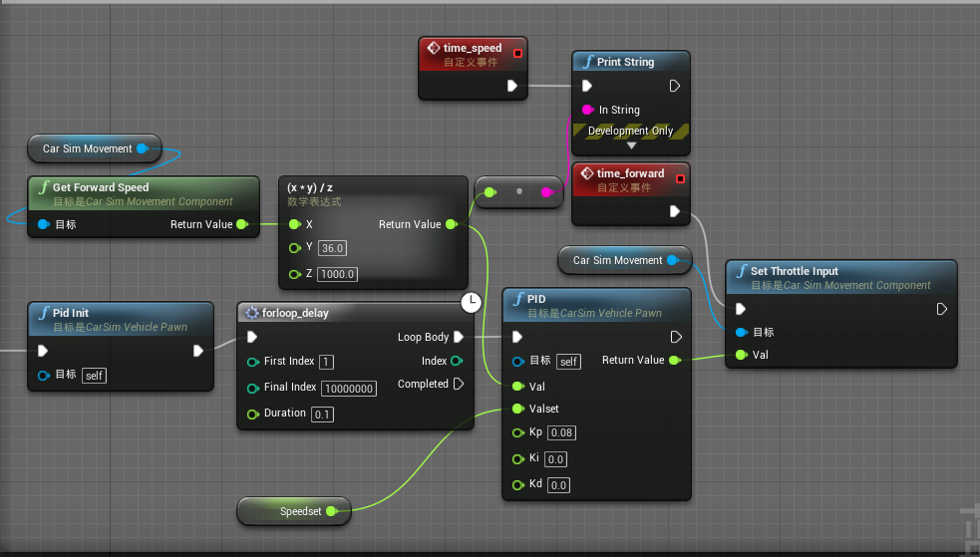The height and width of the screenshot is (557, 980).
Task: Click the latent clock icon on forloop_delay
Action: point(472,302)
